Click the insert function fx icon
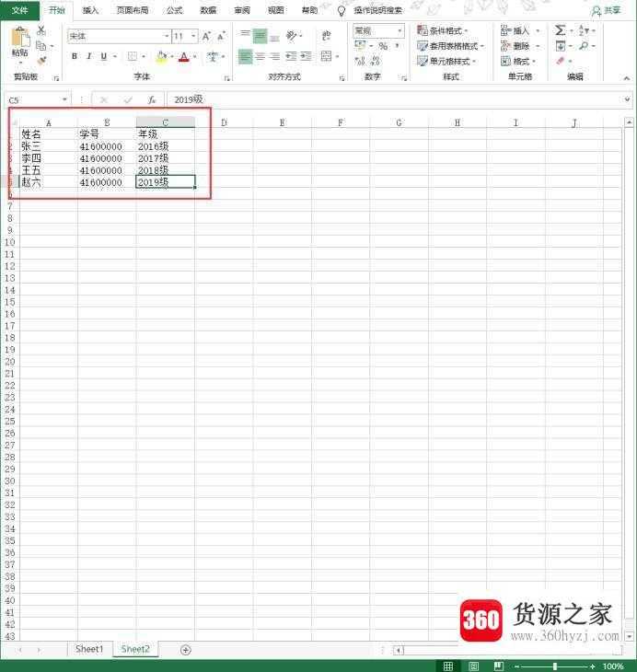The image size is (637, 672). coord(151,99)
